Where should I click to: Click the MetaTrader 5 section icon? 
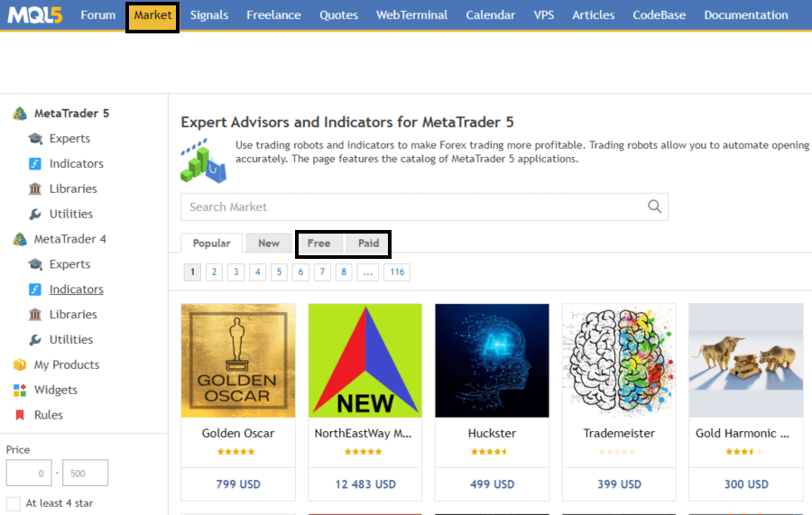click(x=20, y=114)
